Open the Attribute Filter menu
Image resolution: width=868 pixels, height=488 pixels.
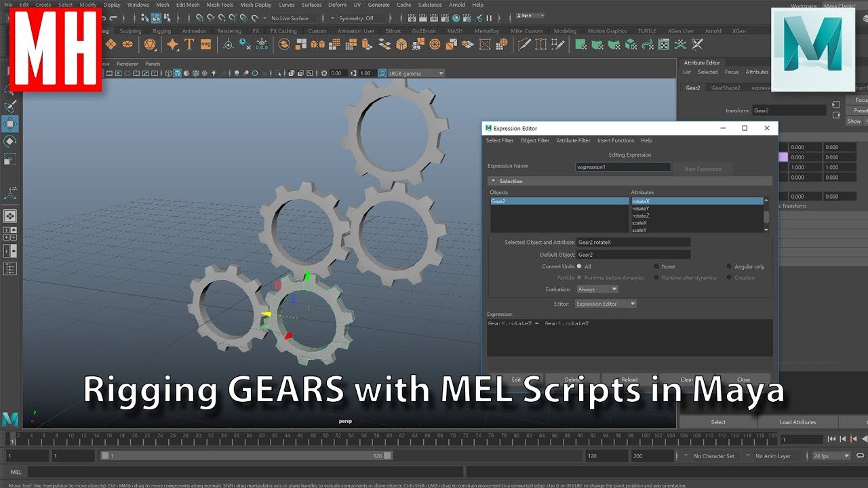click(573, 141)
